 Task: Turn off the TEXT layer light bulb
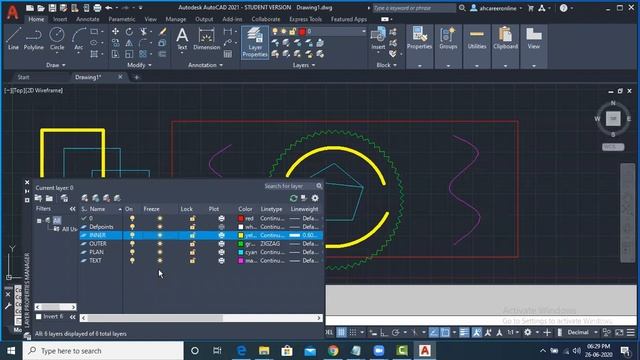[x=132, y=260]
